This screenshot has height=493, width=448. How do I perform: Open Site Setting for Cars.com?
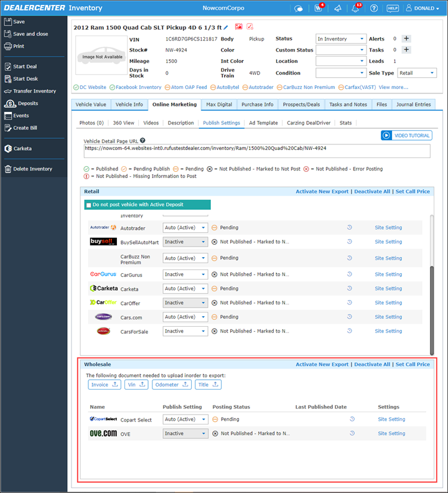pos(388,317)
